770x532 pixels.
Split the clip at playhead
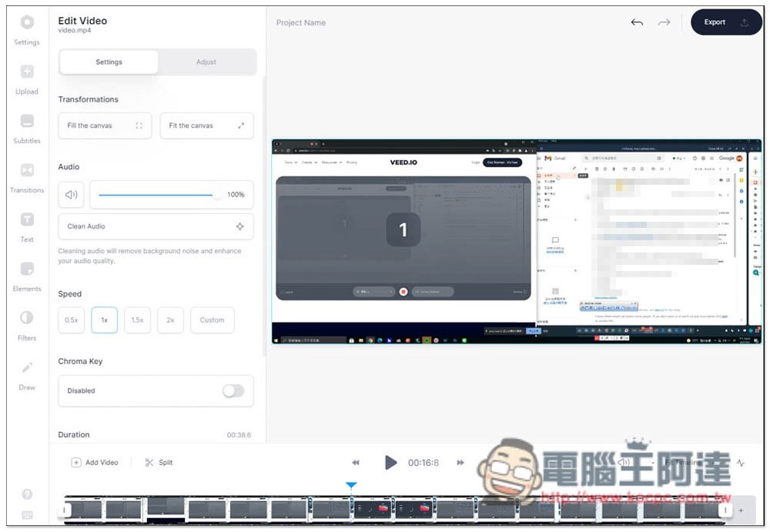(x=159, y=463)
